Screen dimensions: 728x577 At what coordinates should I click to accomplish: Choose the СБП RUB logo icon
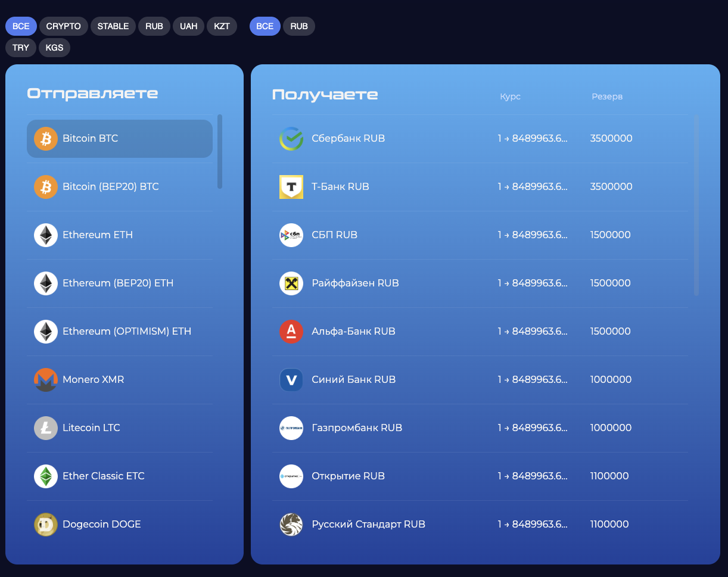click(291, 235)
